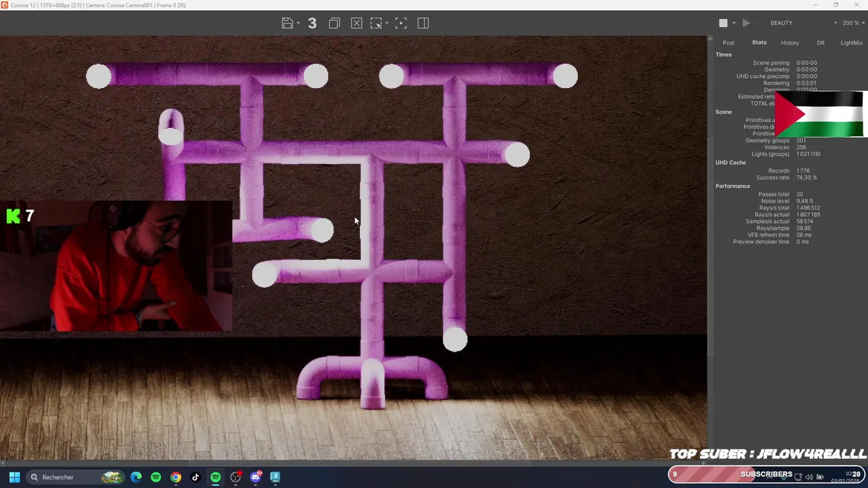Click the VFB refresh time value 28 ms
This screenshot has width=868, height=488.
tap(804, 235)
